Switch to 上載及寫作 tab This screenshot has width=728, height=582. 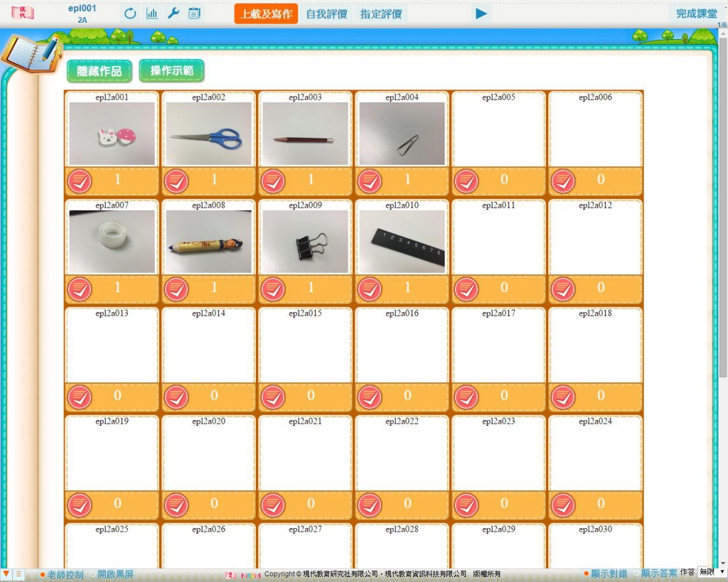(266, 14)
